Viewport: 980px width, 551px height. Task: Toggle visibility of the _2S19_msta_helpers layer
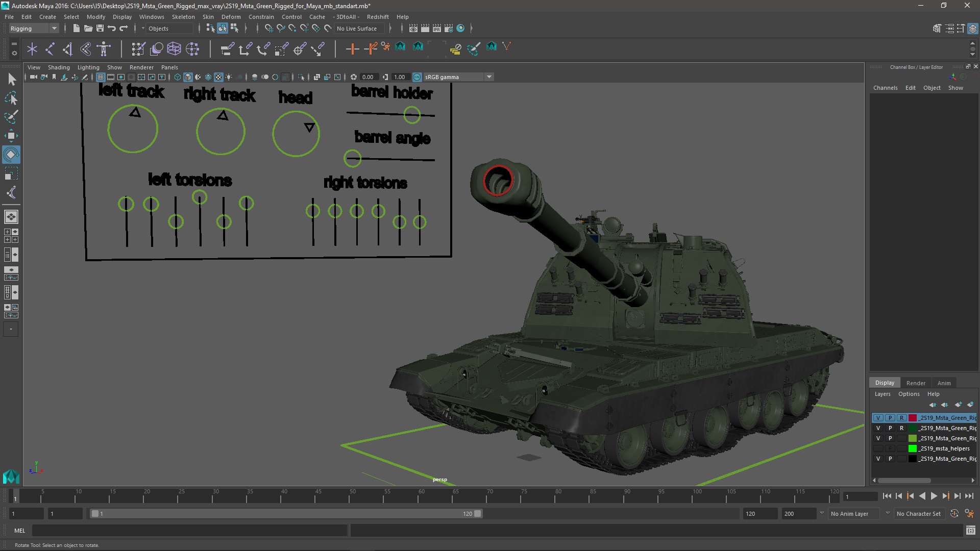point(878,448)
